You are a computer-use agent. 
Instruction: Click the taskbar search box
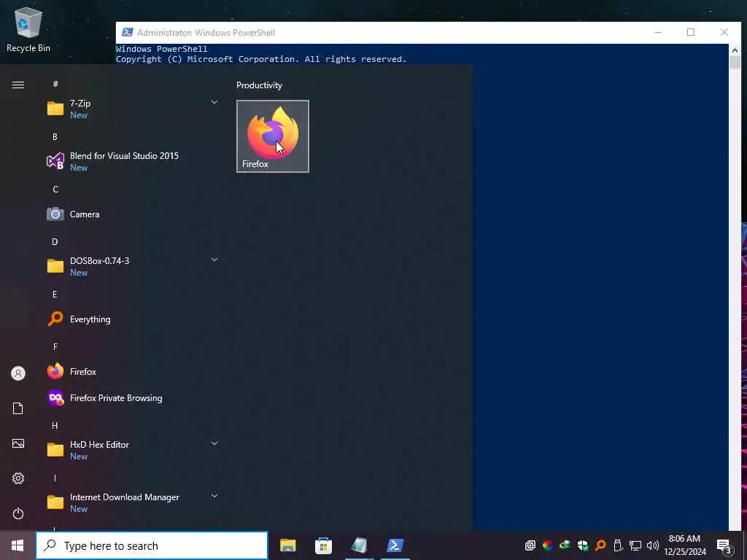[152, 545]
